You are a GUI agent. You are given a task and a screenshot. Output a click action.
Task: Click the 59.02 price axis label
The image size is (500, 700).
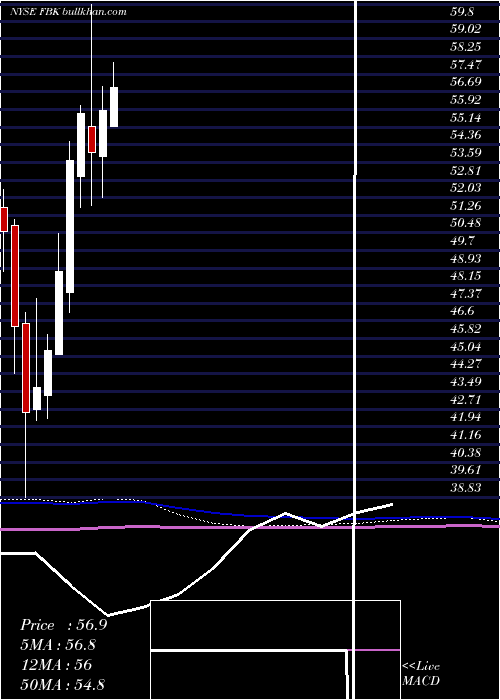(x=465, y=29)
